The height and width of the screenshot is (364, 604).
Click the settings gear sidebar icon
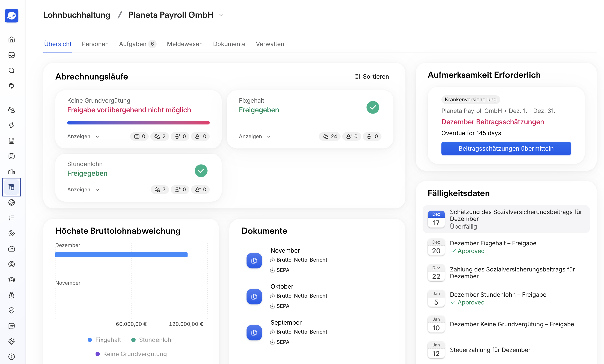tap(12, 341)
